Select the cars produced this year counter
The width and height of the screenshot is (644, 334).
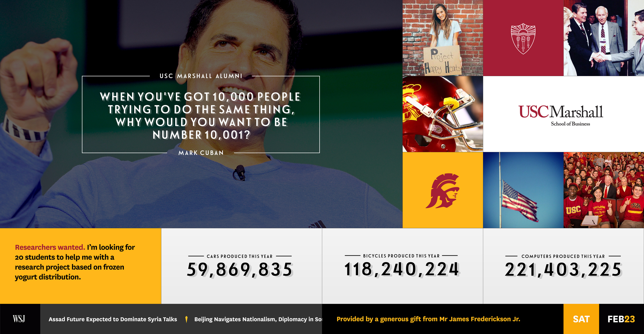click(240, 266)
